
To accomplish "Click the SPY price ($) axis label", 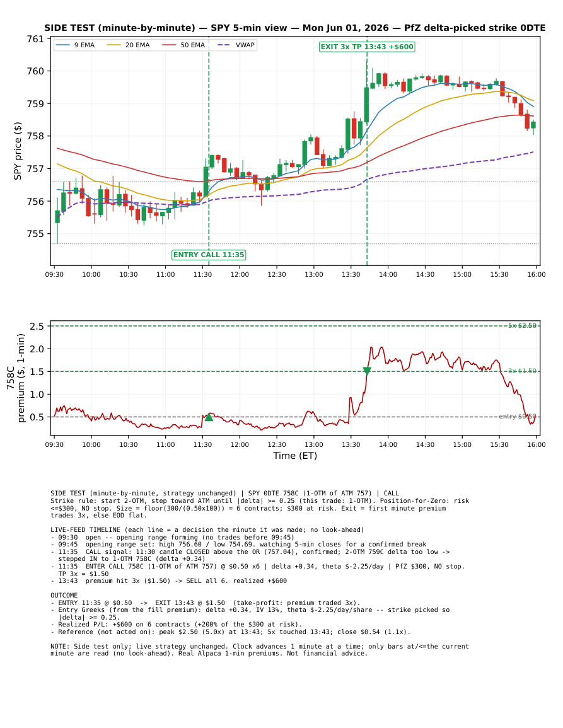I will coord(18,151).
